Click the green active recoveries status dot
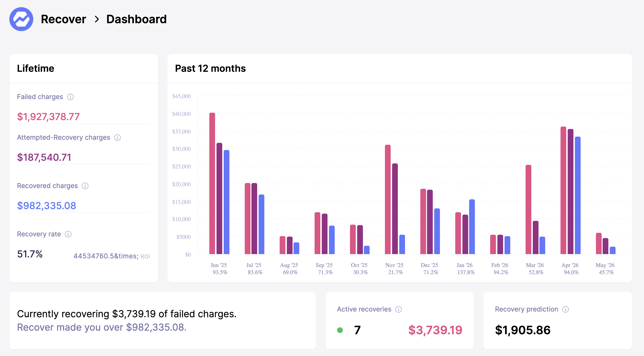Screen dimensions: 644x356 coord(340,330)
